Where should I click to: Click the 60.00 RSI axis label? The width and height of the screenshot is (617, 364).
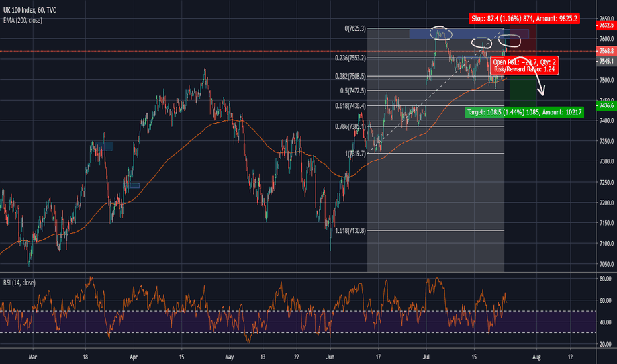[x=606, y=300]
